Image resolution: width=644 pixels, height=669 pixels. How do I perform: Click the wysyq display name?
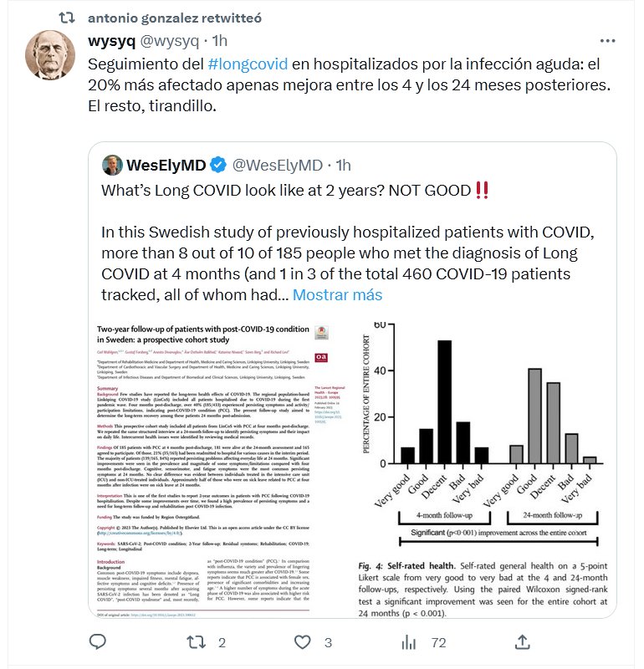[x=112, y=41]
